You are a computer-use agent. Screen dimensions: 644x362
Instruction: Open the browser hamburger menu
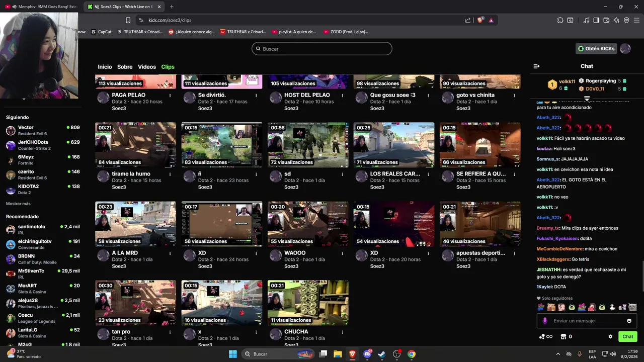[x=636, y=20]
